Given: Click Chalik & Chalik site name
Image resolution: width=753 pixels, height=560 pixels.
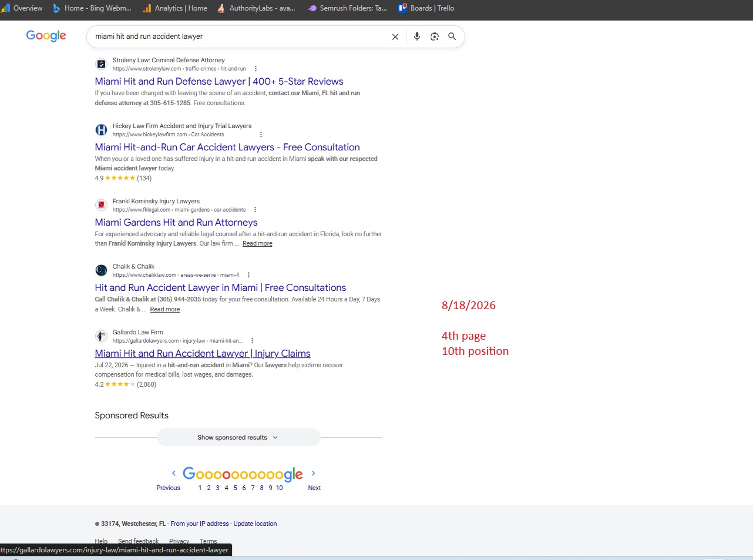Looking at the screenshot, I should (x=133, y=267).
